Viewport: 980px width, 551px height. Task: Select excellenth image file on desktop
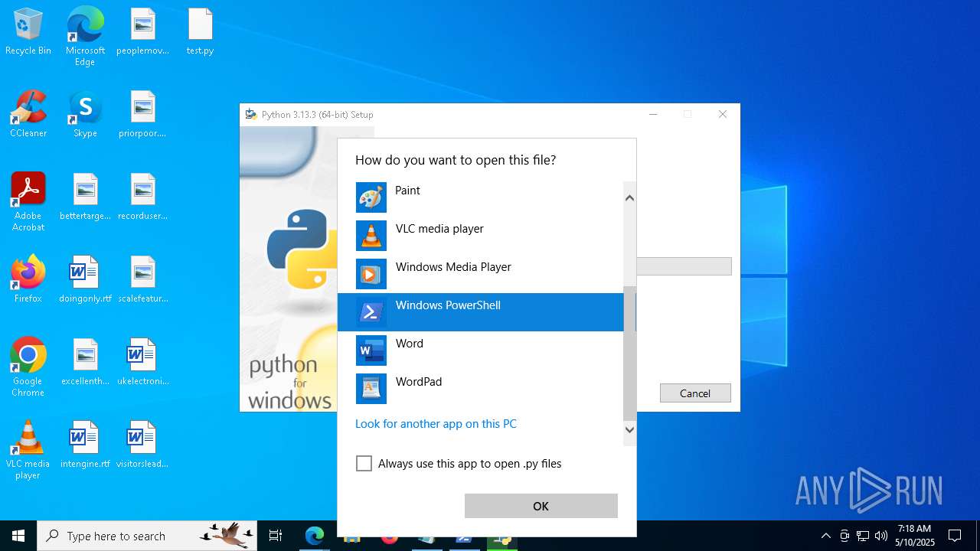click(85, 363)
